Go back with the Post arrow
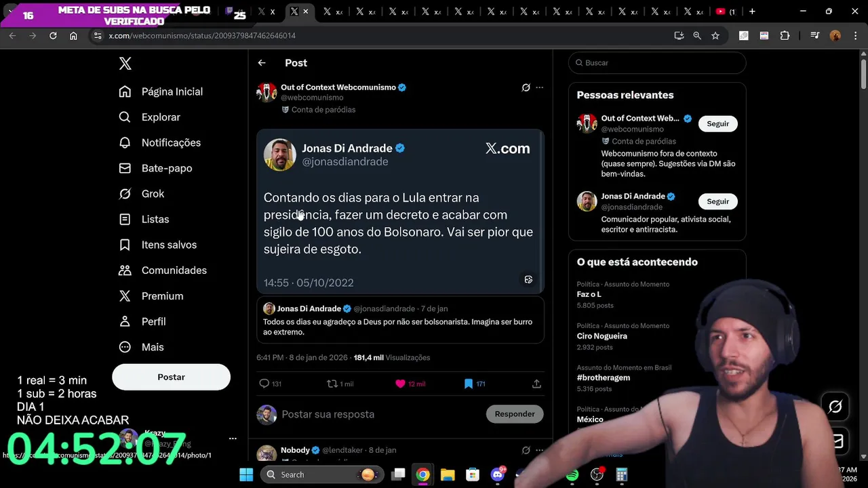This screenshot has height=488, width=868. (x=262, y=63)
